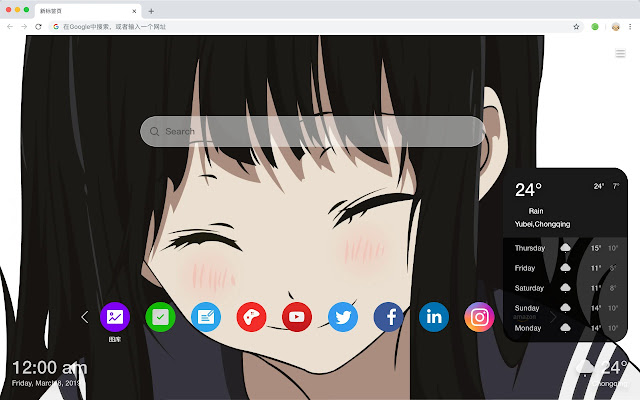Click the Search box on the page
Screen dimensions: 640x400
[313, 131]
